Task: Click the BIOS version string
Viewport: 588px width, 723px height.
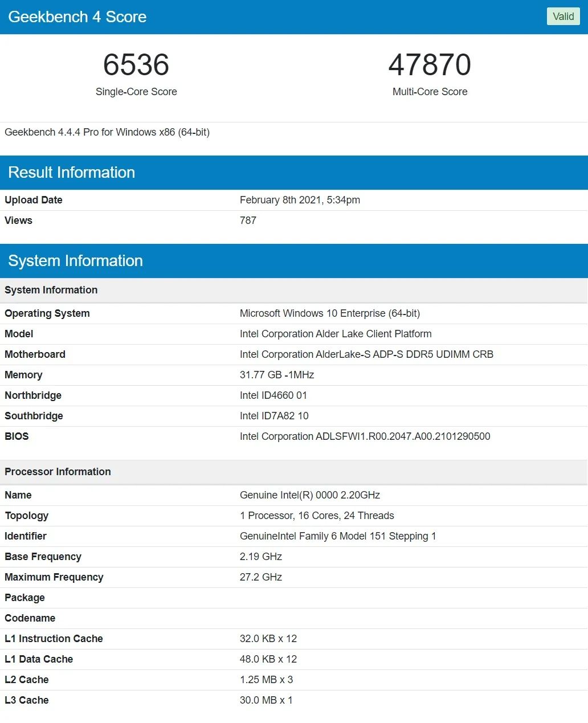Action: [x=365, y=436]
